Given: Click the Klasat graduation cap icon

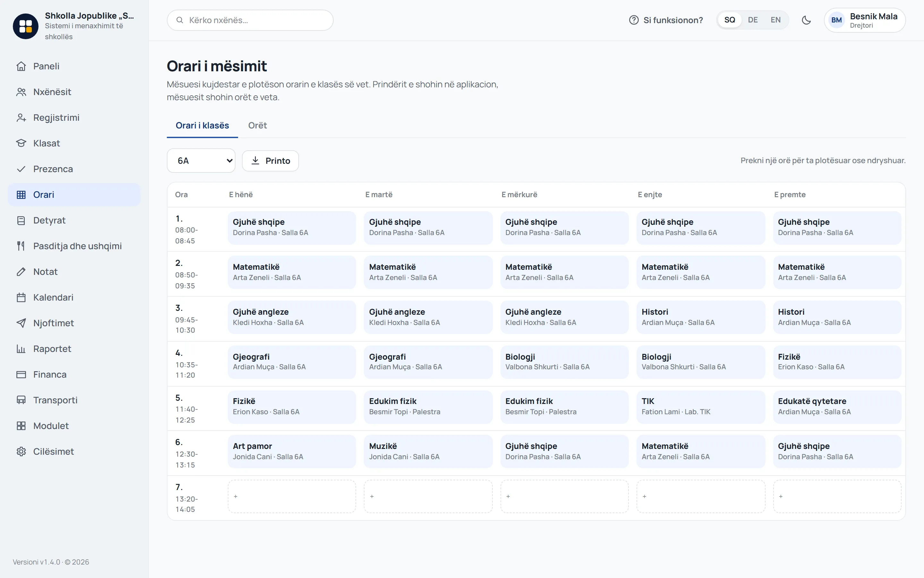Looking at the screenshot, I should [21, 143].
